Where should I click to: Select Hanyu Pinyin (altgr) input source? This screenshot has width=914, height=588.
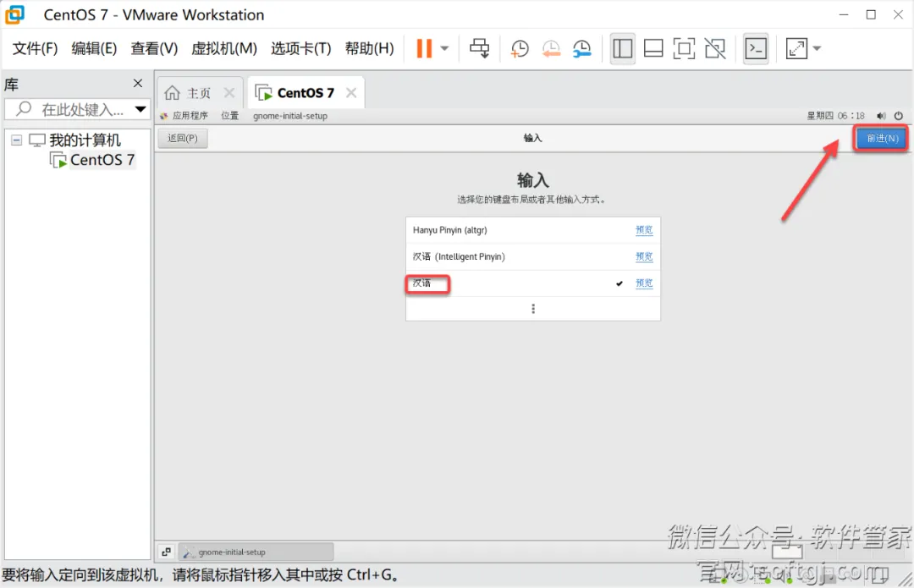pyautogui.click(x=533, y=230)
